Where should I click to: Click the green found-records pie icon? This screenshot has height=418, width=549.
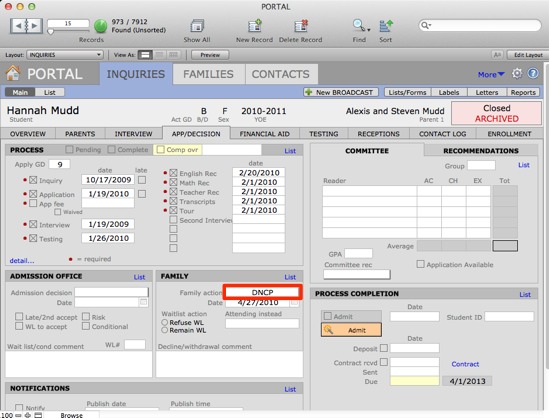click(x=101, y=26)
